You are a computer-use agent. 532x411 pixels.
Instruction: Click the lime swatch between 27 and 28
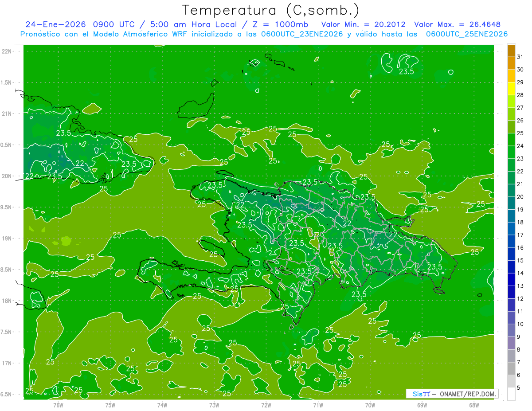[511, 102]
